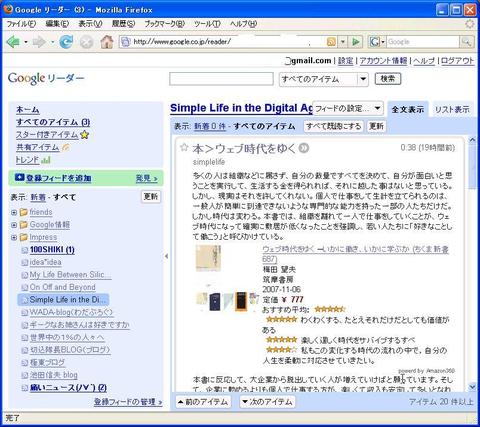Reload the page with the refresh icon
480x427 pixels.
(x=66, y=42)
